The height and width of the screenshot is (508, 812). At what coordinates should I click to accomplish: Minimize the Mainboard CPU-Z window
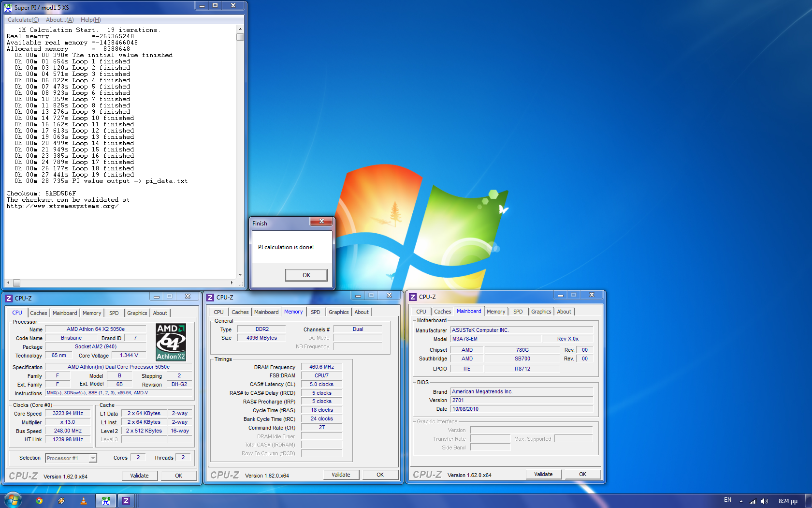(x=560, y=295)
